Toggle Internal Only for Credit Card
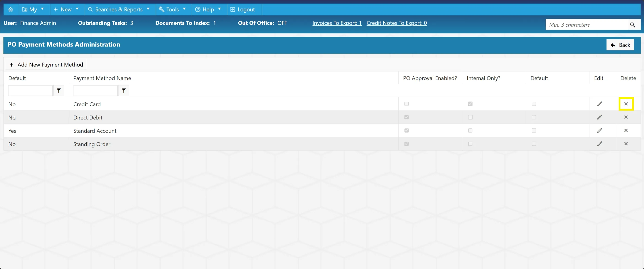The height and width of the screenshot is (269, 644). click(x=470, y=104)
